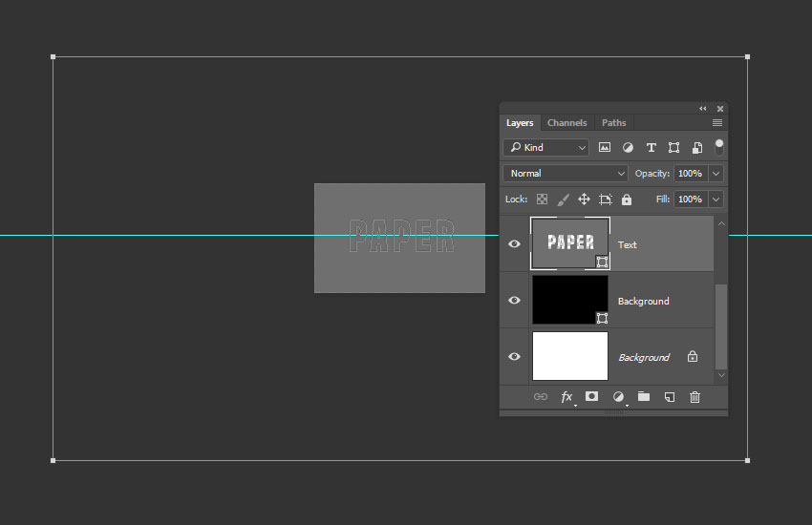Hide the Text layer
Image resolution: width=812 pixels, height=525 pixels.
pyautogui.click(x=514, y=244)
